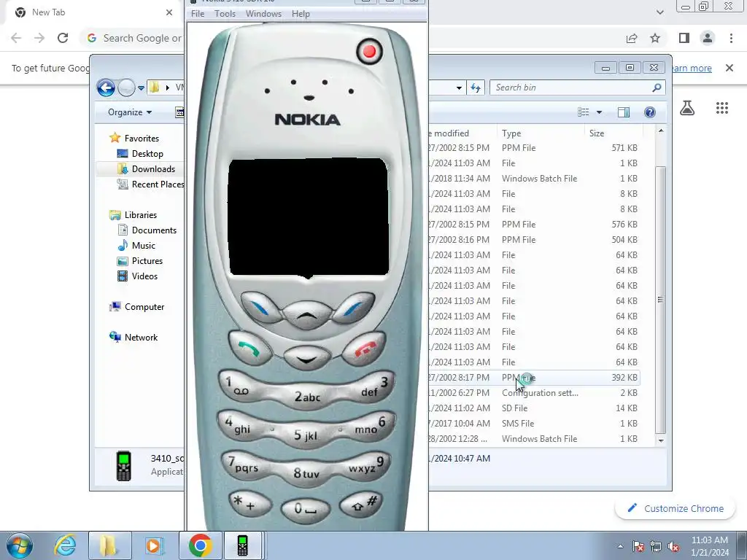Click the left soft key on phone
The width and height of the screenshot is (747, 560).
260,308
